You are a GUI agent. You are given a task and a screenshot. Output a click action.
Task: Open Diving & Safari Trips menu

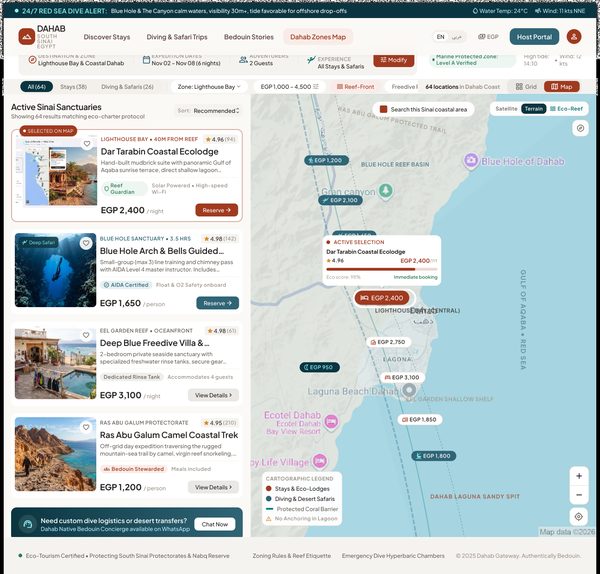[177, 37]
